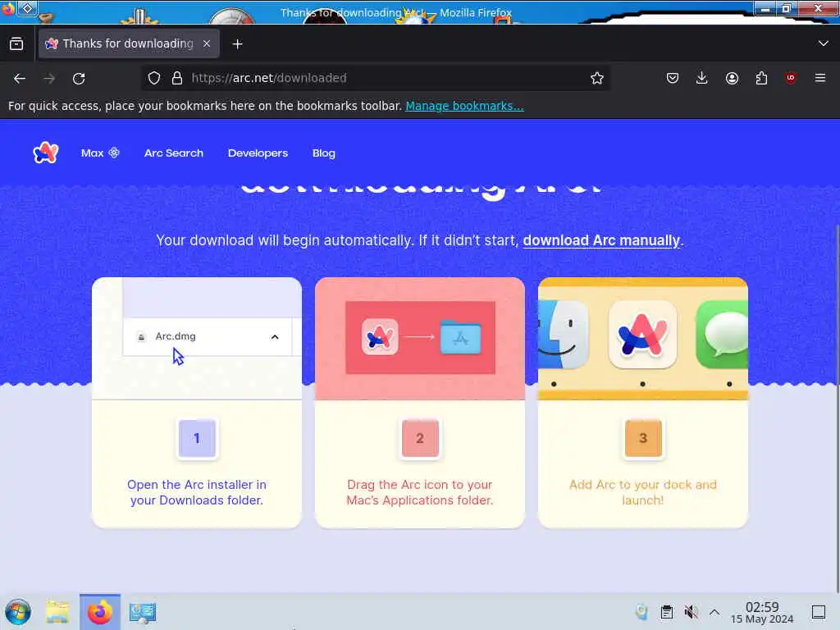Go forward one page
Screen dimensions: 840x630
(49, 78)
